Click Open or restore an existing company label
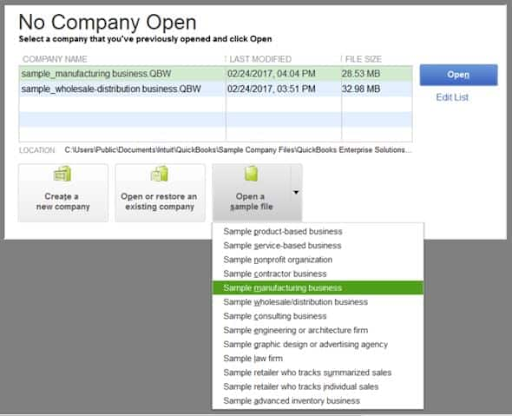This screenshot has height=416, width=512. 159,201
